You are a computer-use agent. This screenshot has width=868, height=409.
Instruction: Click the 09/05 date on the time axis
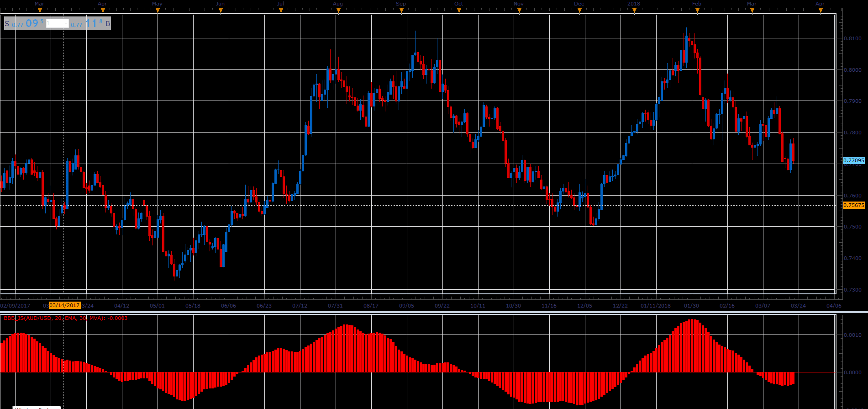coord(406,306)
